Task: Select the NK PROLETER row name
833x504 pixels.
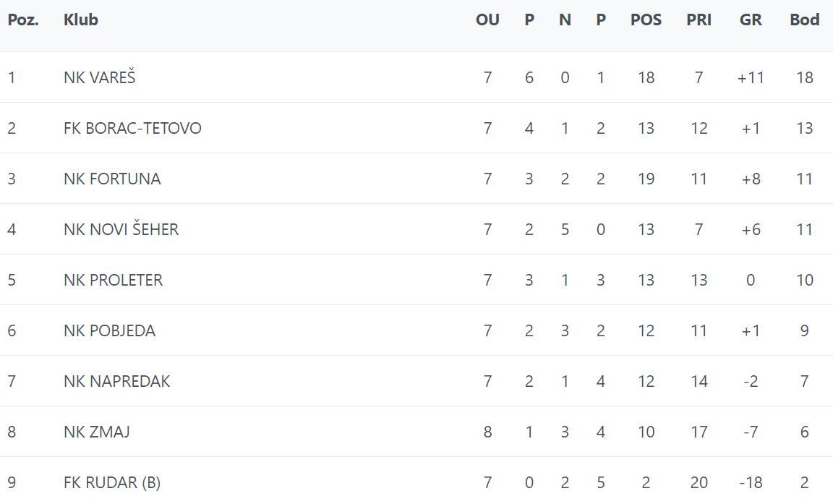Action: click(113, 280)
